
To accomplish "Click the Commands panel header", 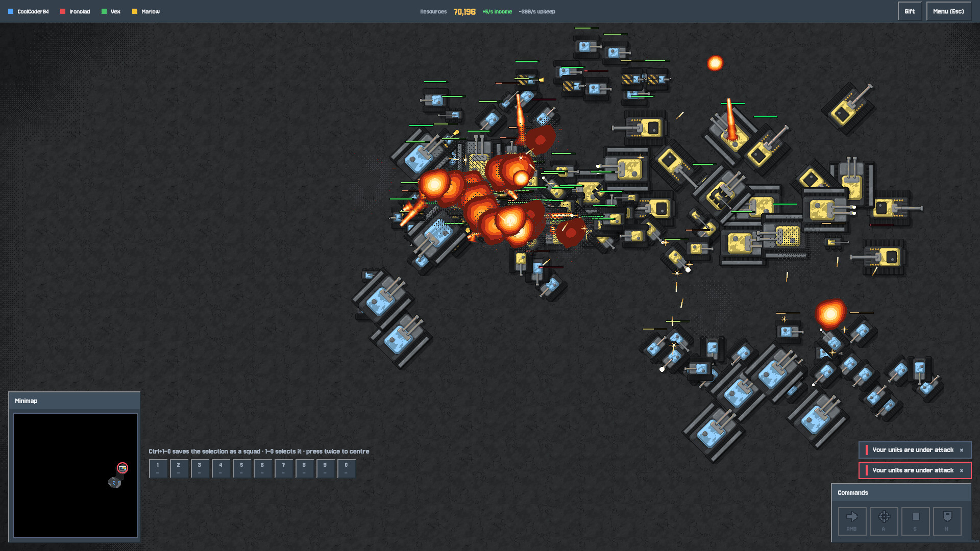I will coord(901,493).
